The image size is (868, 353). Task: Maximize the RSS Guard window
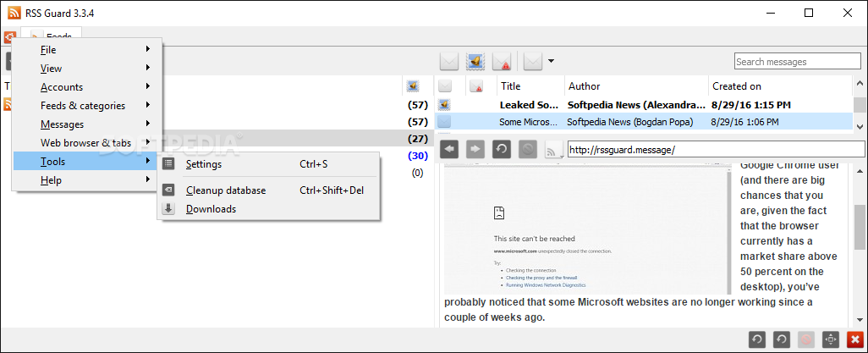point(809,14)
